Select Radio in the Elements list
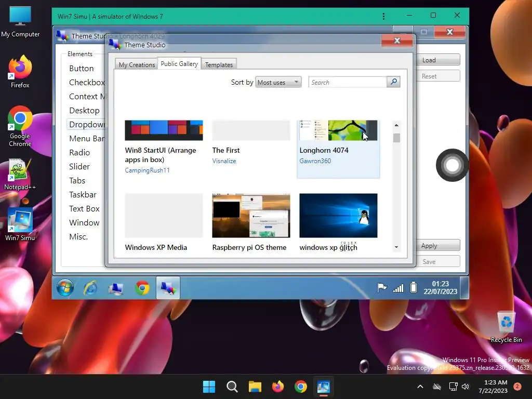This screenshot has height=399, width=532. click(x=79, y=153)
